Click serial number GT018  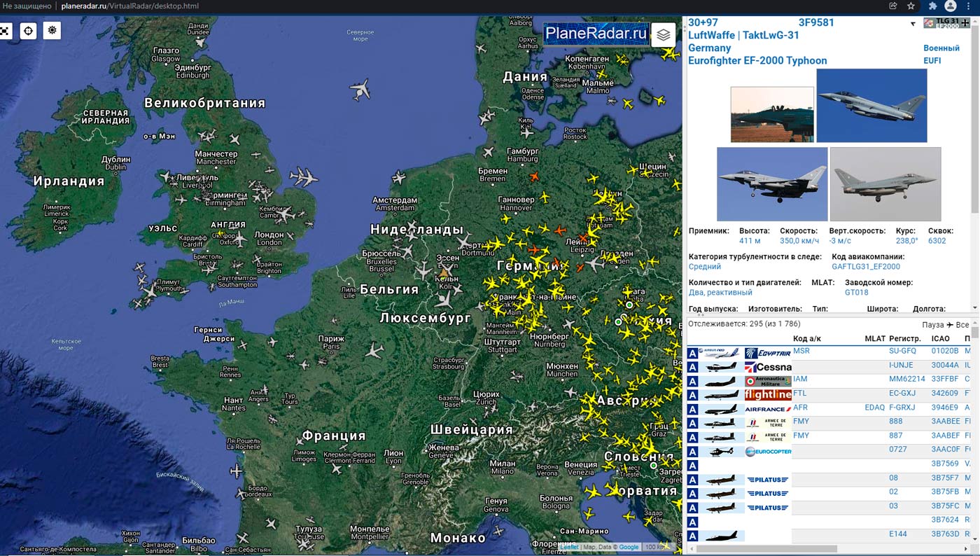856,293
